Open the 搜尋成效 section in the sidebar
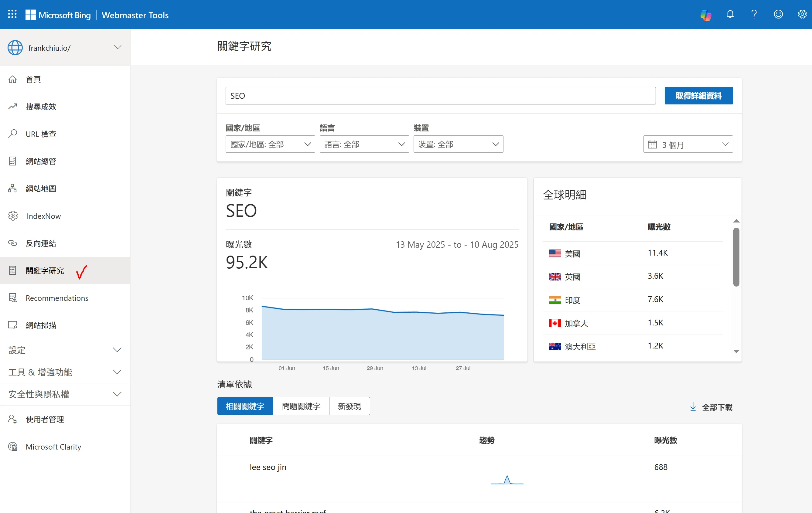 pos(41,107)
